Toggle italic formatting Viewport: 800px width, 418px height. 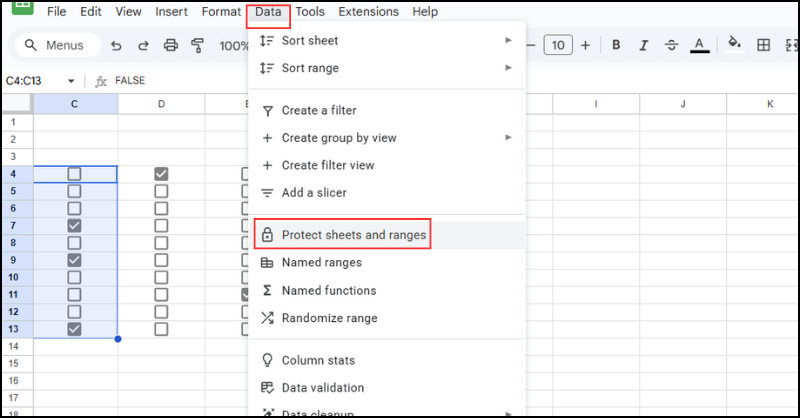[x=643, y=45]
